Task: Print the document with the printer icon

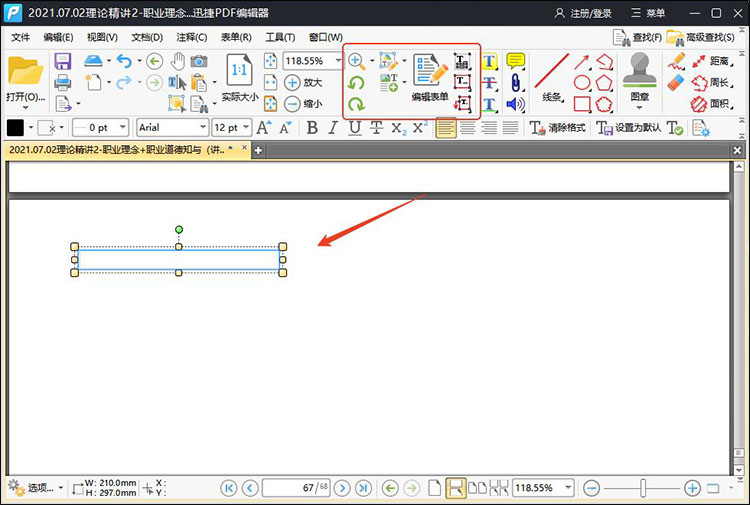Action: tap(63, 83)
